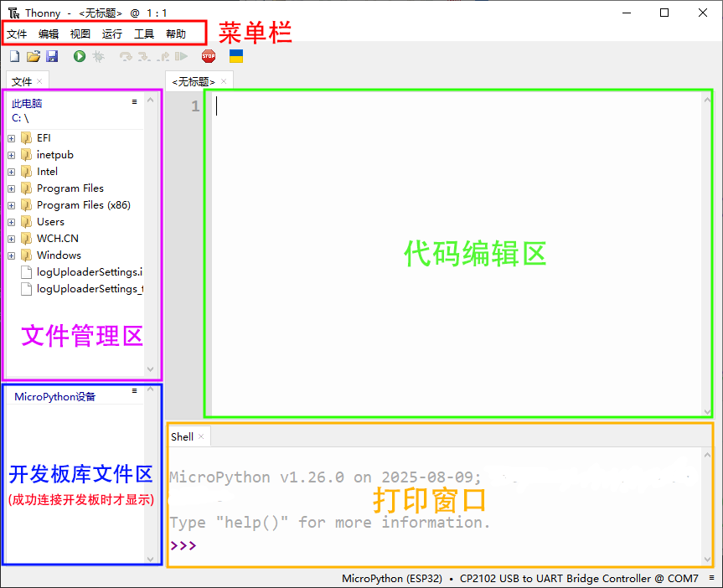723x588 pixels.
Task: Select the WCH.CN folder name
Action: click(58, 239)
